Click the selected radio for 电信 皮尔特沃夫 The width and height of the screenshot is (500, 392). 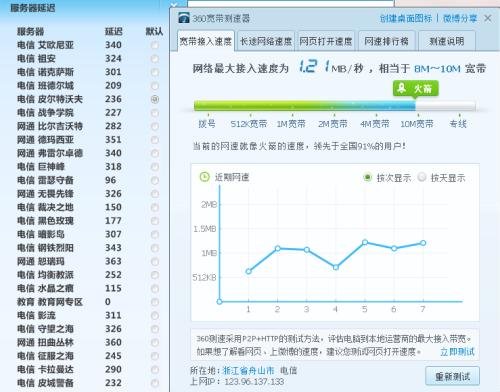[x=155, y=99]
